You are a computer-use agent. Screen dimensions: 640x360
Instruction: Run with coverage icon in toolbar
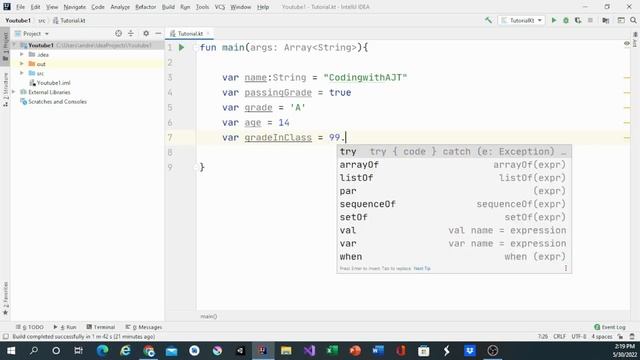point(578,20)
